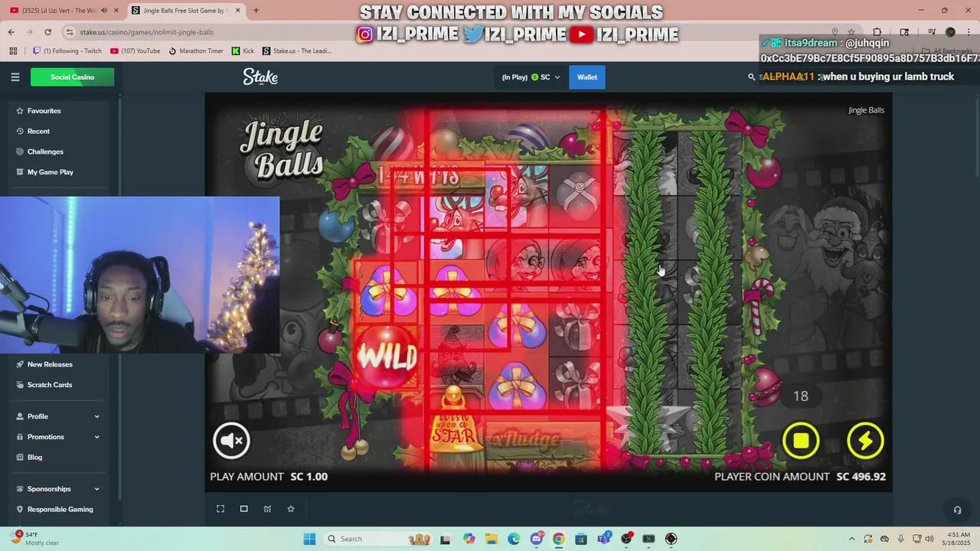Open live stats chart icon

tap(267, 509)
